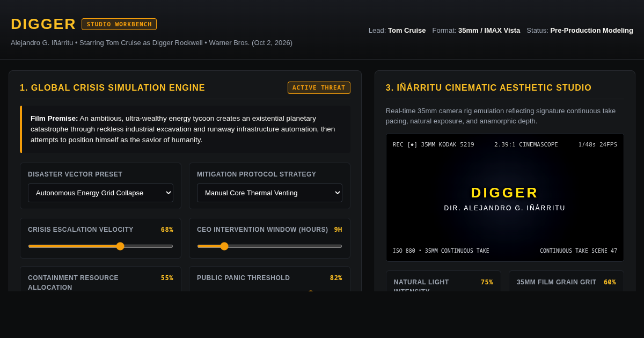Viewport: 644px width, 338px height.
Task: Click the '35mm / IMAX Vista' format text
Action: click(489, 31)
